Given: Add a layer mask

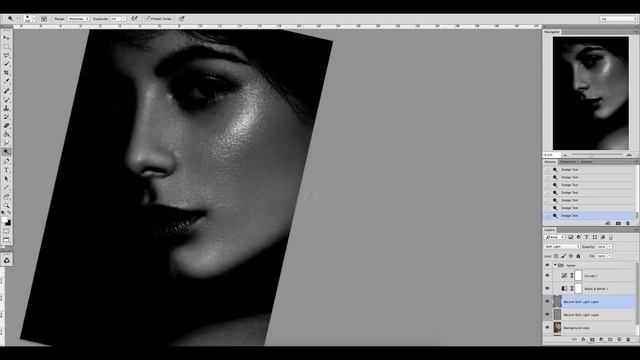Looking at the screenshot, I should [x=592, y=340].
